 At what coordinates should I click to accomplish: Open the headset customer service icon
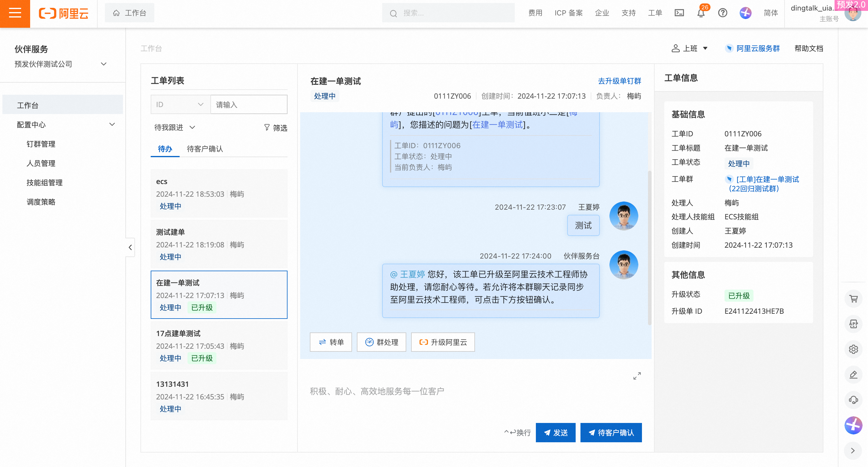coord(853,400)
